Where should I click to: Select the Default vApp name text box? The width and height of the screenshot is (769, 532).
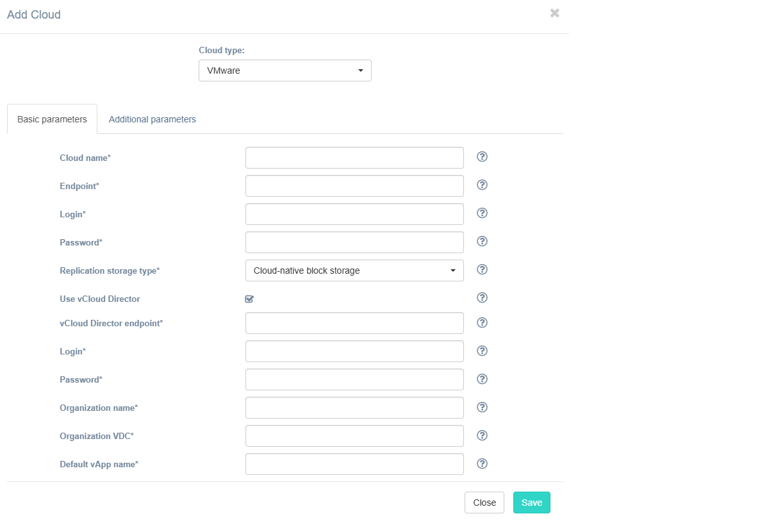354,464
